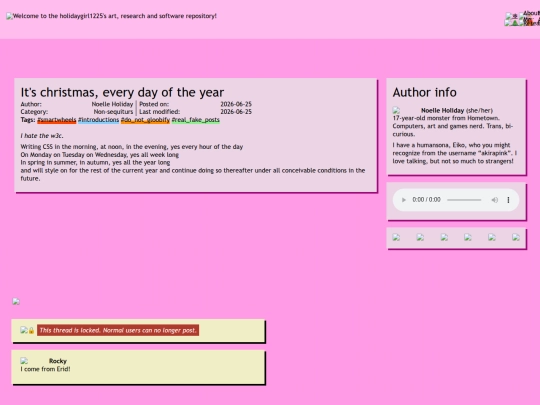Open the #do_not_gloobify tag
Image resolution: width=540 pixels, height=405 pixels.
pos(145,120)
